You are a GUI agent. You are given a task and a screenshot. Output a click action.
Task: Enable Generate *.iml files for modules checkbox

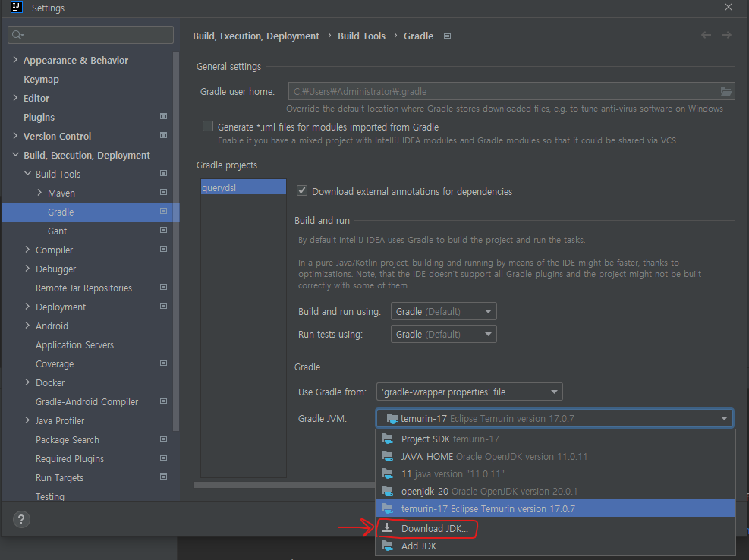208,126
